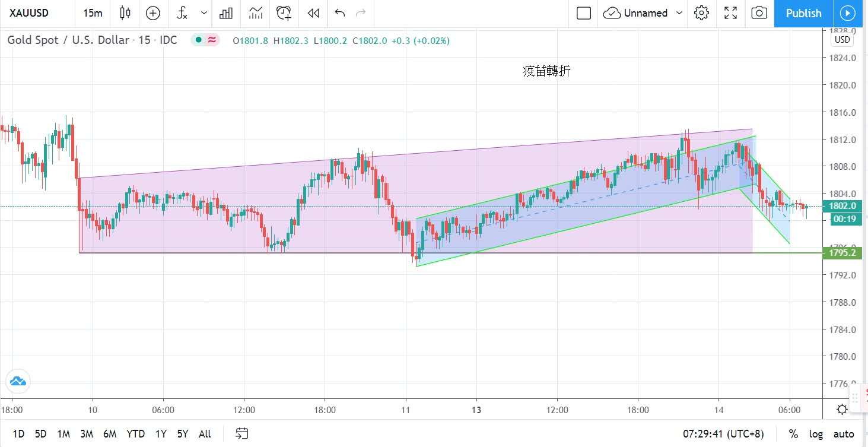Start bar replay with the rewind icon
Viewport: 868px width, 447px height.
313,13
